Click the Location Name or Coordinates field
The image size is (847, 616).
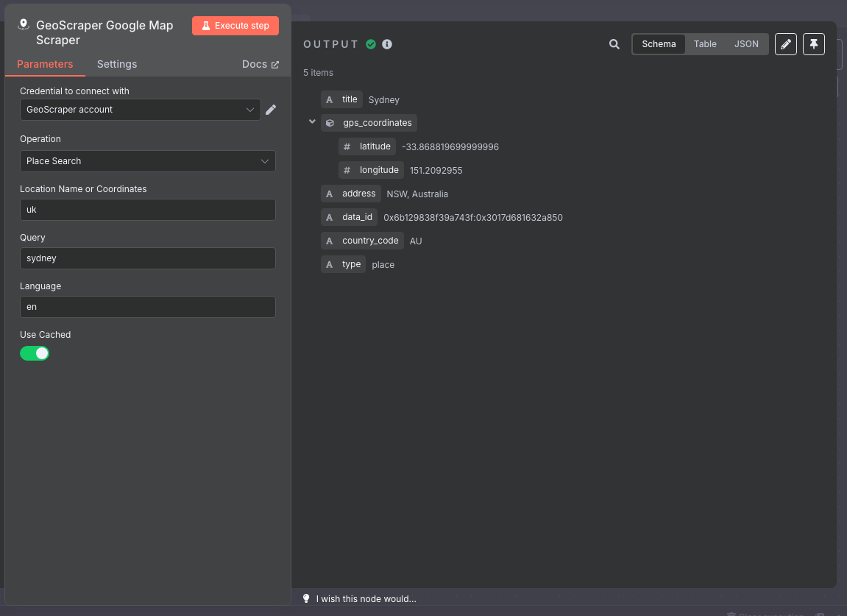[147, 210]
